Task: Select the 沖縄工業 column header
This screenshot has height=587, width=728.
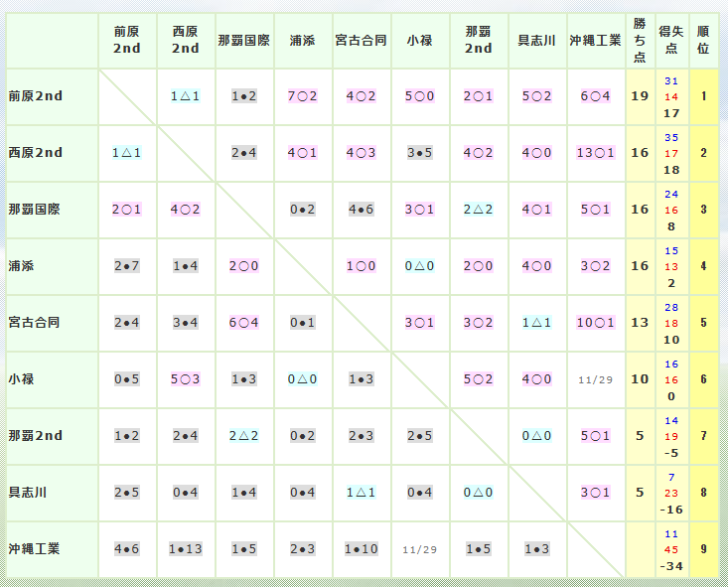Action: point(596,41)
